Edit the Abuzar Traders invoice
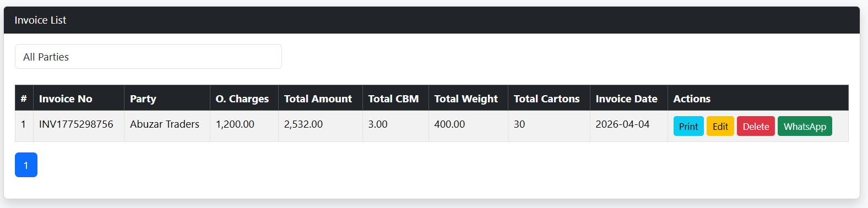Screen dimensions: 868x208 [720, 126]
